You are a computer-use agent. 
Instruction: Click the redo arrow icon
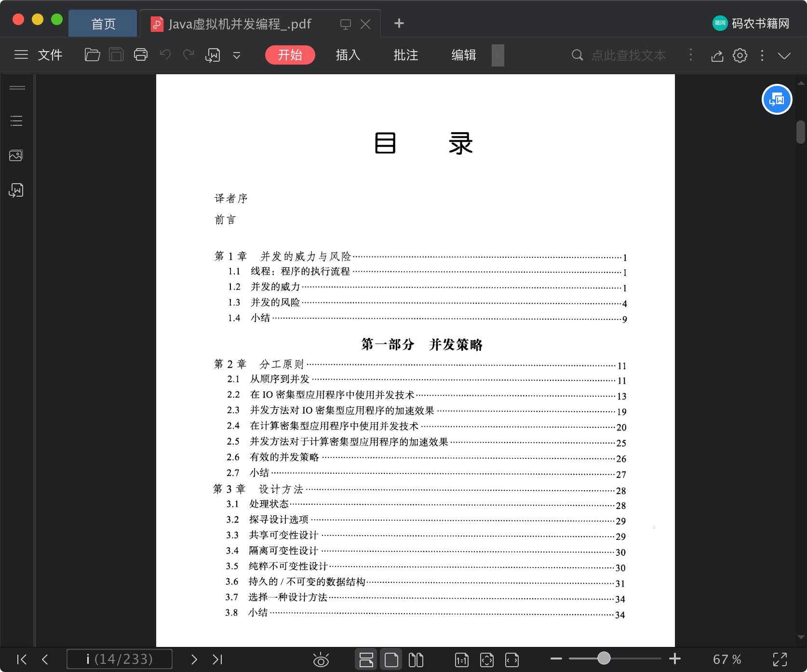coord(188,55)
